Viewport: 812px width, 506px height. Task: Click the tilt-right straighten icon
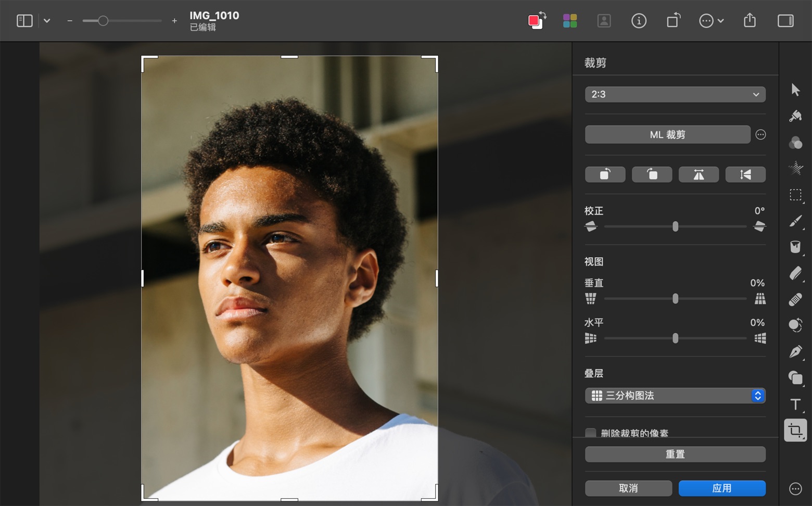point(760,226)
